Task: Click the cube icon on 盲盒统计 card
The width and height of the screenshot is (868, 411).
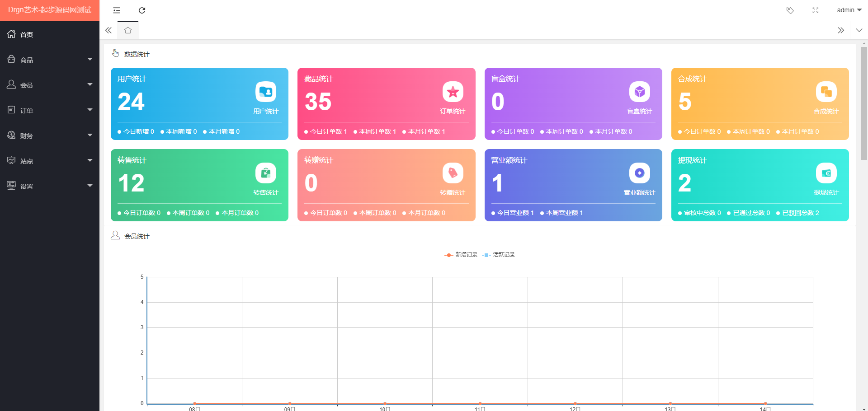Action: coord(639,92)
